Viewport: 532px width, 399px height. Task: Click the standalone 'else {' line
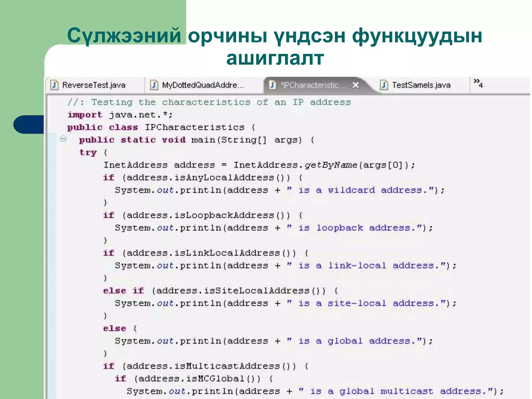(x=120, y=328)
